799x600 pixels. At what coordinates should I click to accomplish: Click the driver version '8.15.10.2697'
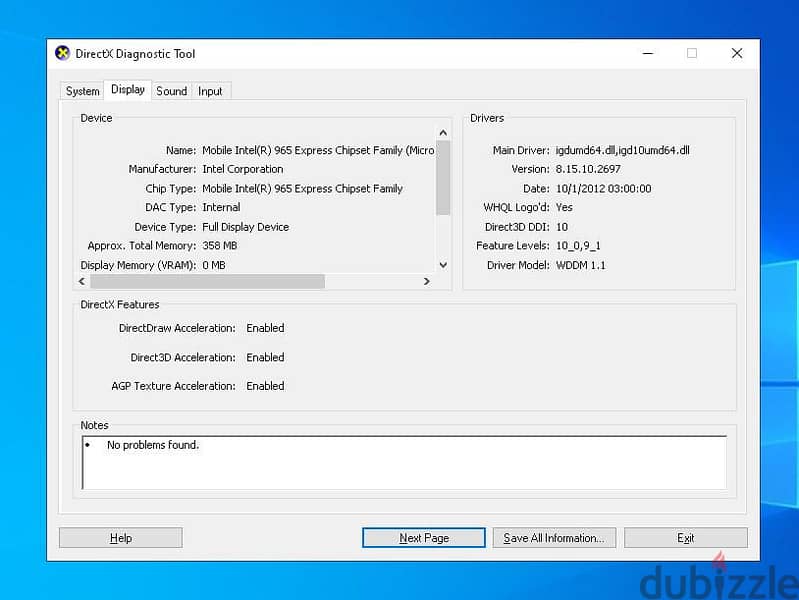[x=588, y=169]
